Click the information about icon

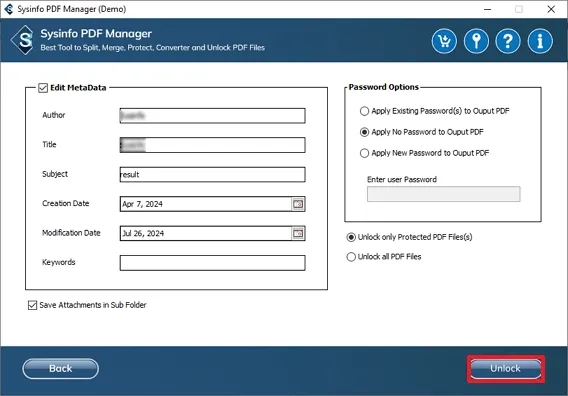pyautogui.click(x=540, y=41)
